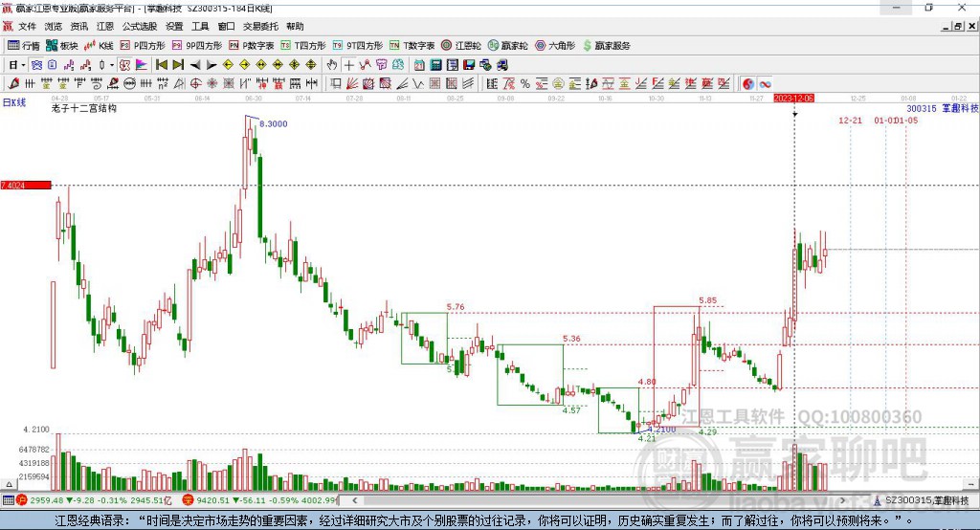Open the 资讯 menu
Screen dimensions: 980x530
tap(78, 26)
